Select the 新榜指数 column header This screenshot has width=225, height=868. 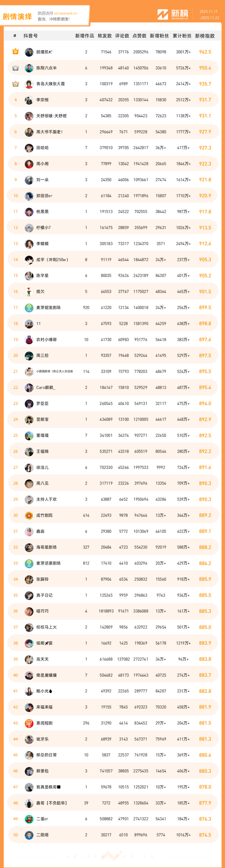(205, 36)
